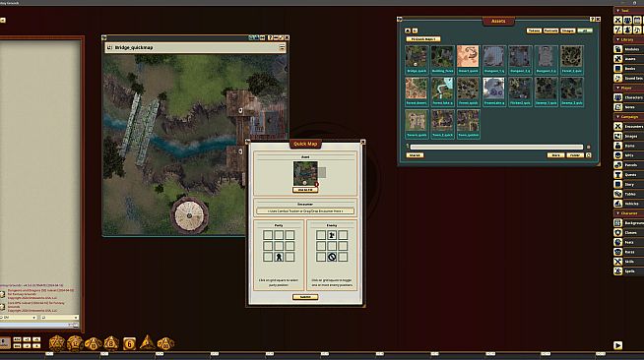This screenshot has height=360, width=644.
Task: Collapse the Player section in sidebar
Action: [618, 89]
